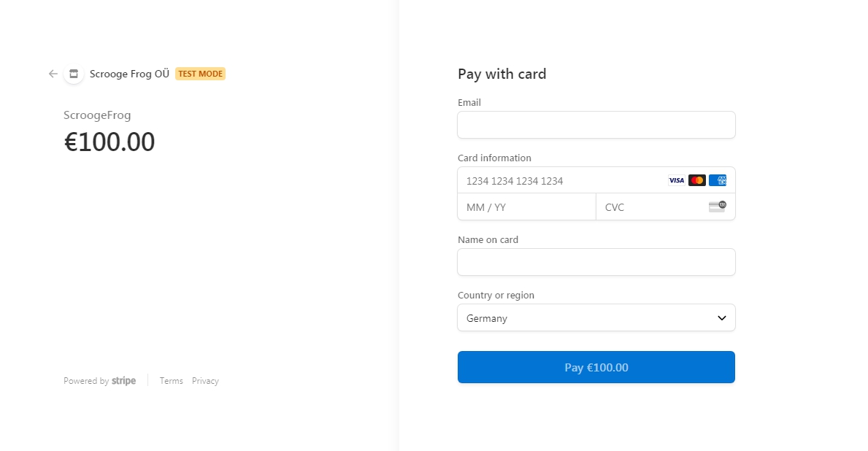Open the Terms link
Image resolution: width=868 pixels, height=451 pixels.
coord(172,381)
